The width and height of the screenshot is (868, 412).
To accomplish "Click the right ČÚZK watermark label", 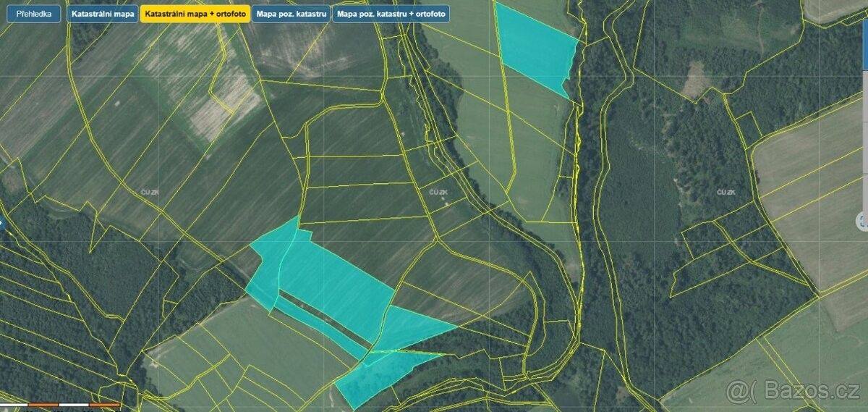I will (x=726, y=192).
